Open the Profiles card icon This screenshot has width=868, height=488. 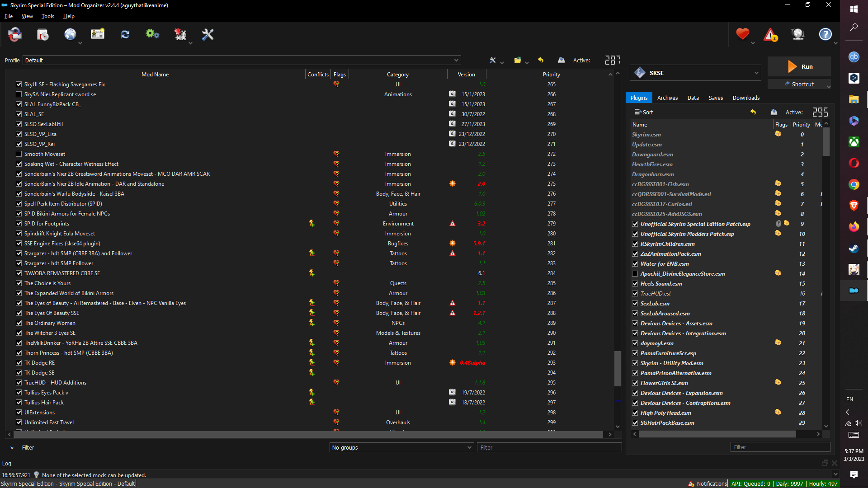click(x=98, y=34)
